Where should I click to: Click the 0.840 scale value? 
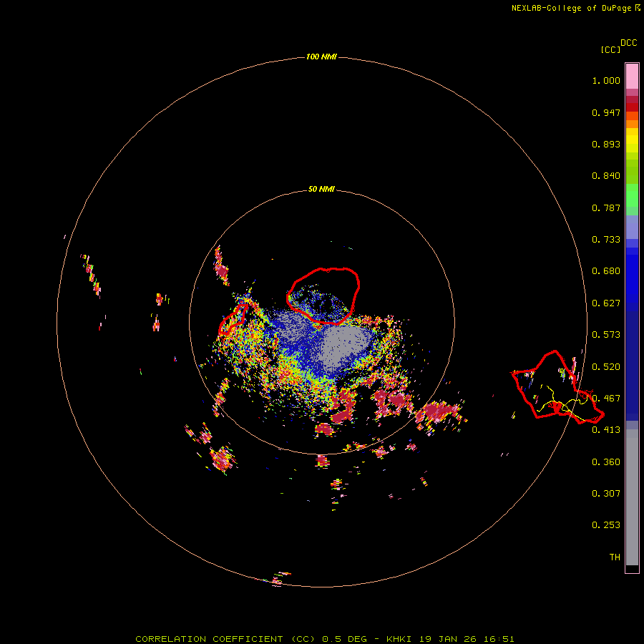(x=606, y=176)
